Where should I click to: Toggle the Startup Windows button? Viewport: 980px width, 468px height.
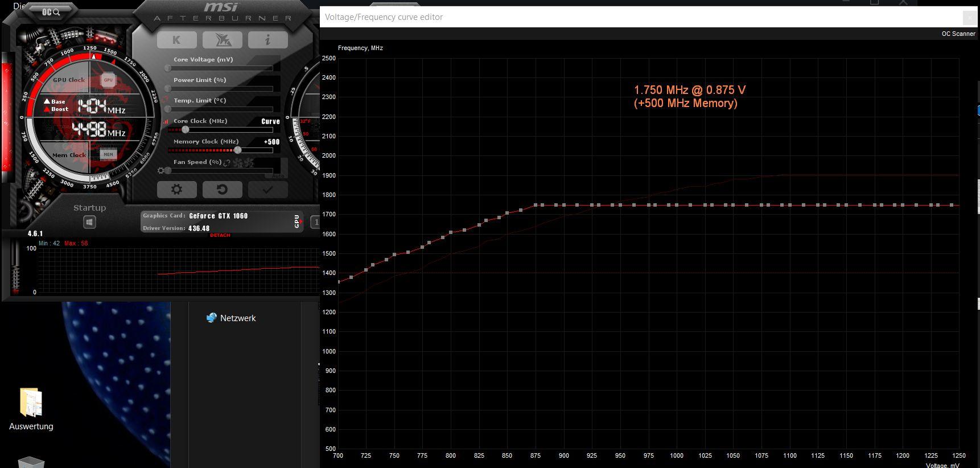click(x=89, y=222)
